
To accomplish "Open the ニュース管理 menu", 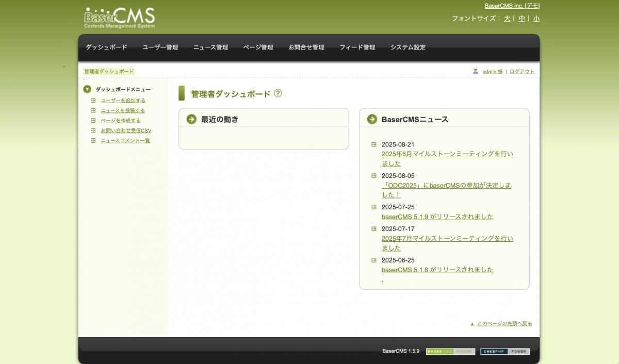I will coord(210,47).
